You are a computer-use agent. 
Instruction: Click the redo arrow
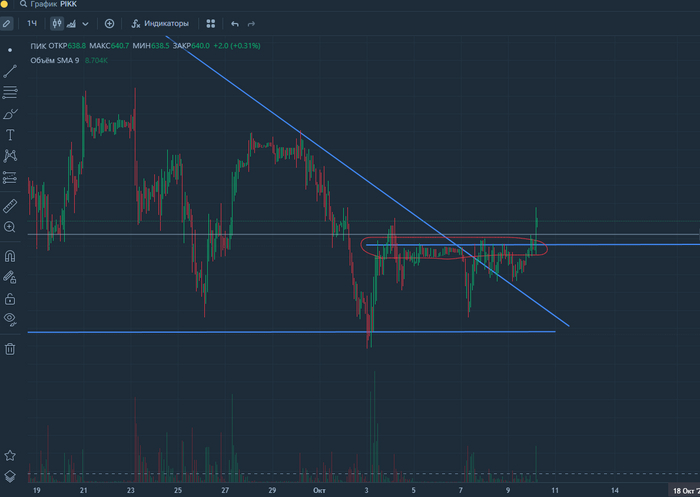(x=251, y=24)
